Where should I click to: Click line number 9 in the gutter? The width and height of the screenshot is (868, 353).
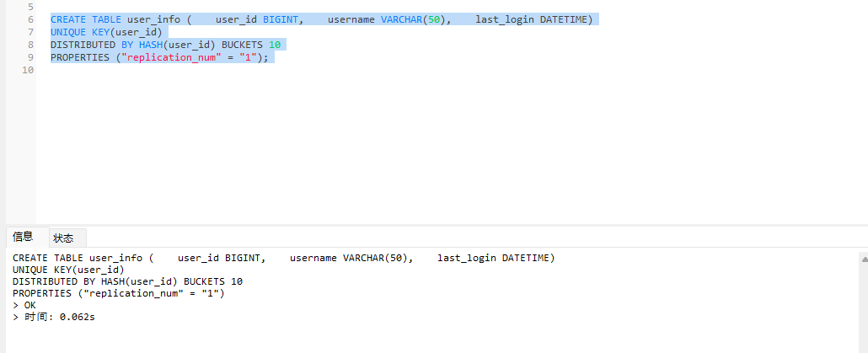tap(30, 57)
